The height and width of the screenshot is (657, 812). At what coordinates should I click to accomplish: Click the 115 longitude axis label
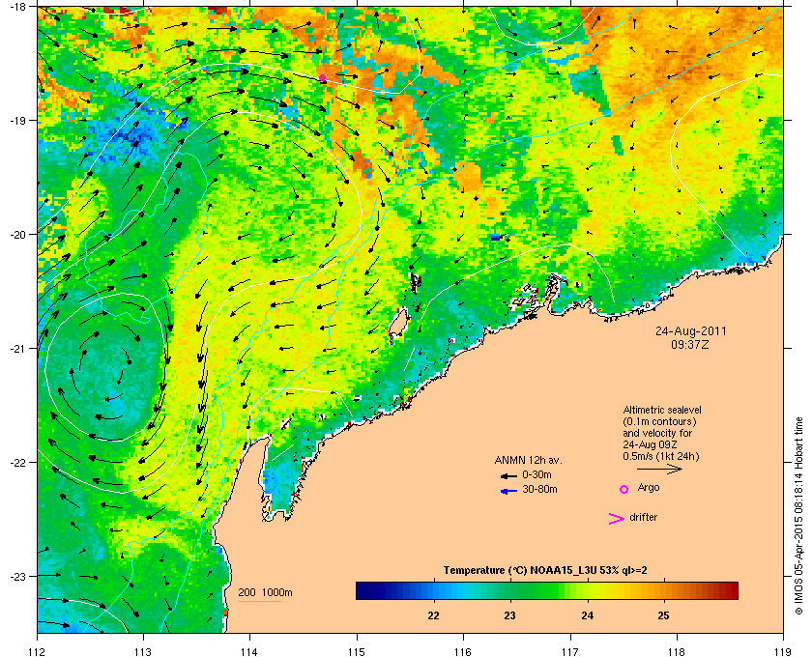tap(357, 652)
